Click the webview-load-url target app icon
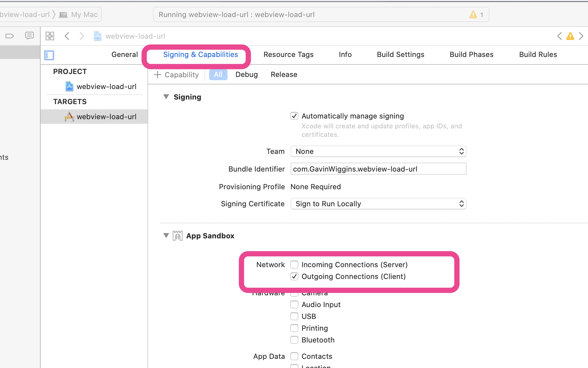588x368 pixels. [x=69, y=117]
